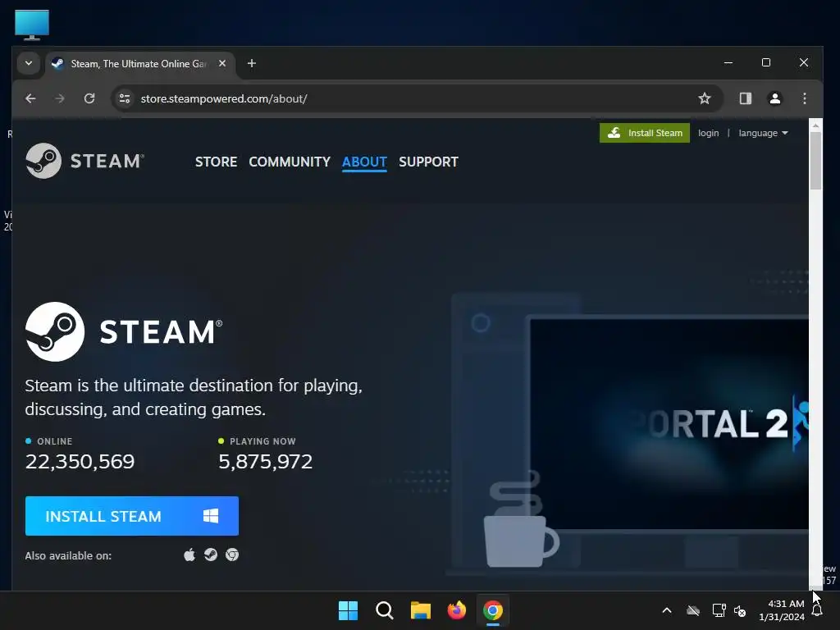Viewport: 840px width, 630px height.
Task: Click the scrollbar up arrow
Action: coord(815,125)
